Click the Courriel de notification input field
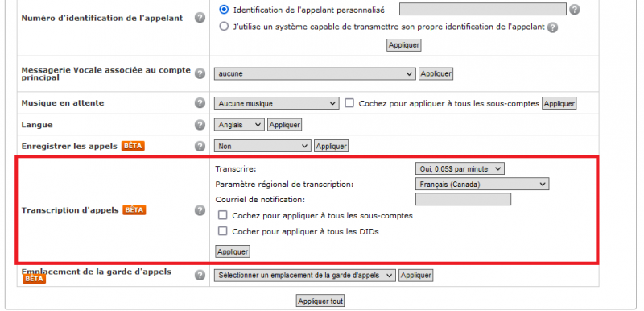 click(464, 200)
